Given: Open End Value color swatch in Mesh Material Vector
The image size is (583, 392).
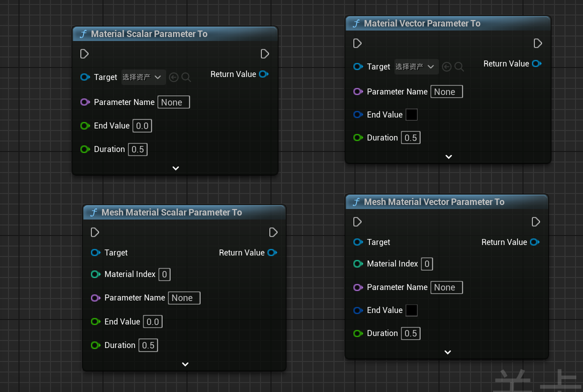Looking at the screenshot, I should click(411, 310).
